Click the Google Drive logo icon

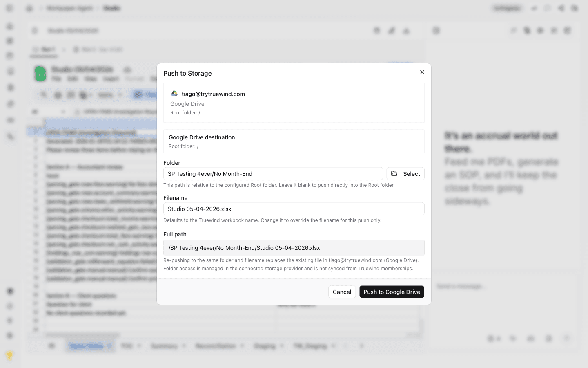(x=174, y=94)
